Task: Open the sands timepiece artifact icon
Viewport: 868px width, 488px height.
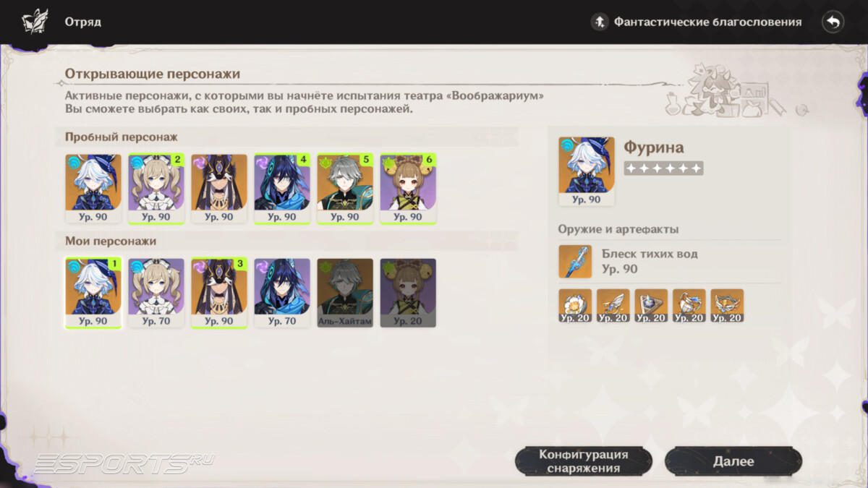Action: pyautogui.click(x=651, y=305)
